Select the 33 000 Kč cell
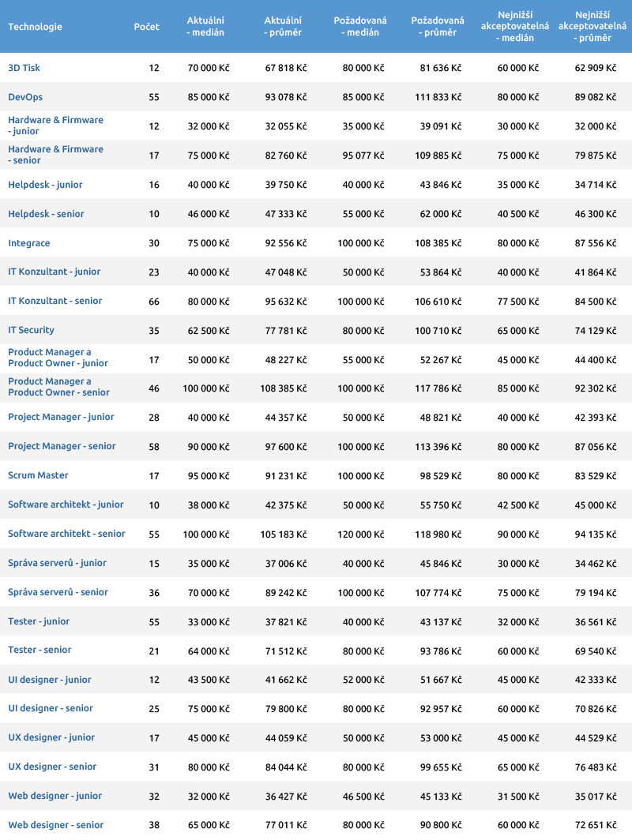The image size is (632, 840). (x=209, y=622)
